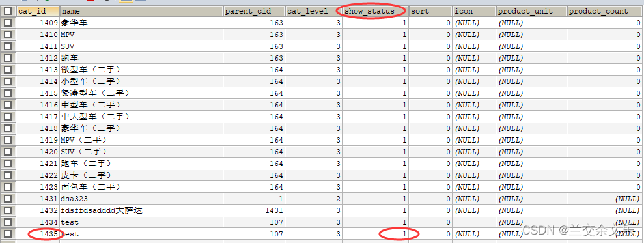The width and height of the screenshot is (644, 243).
Task: Select the cell 跑车（二手）
Action: tap(141, 164)
